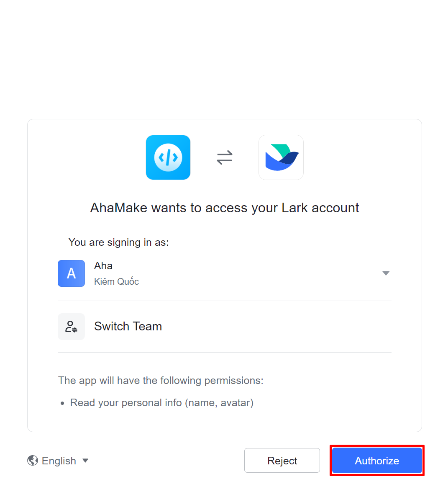The width and height of the screenshot is (448, 492).
Task: Expand the Aha account dropdown arrow
Action: point(386,273)
